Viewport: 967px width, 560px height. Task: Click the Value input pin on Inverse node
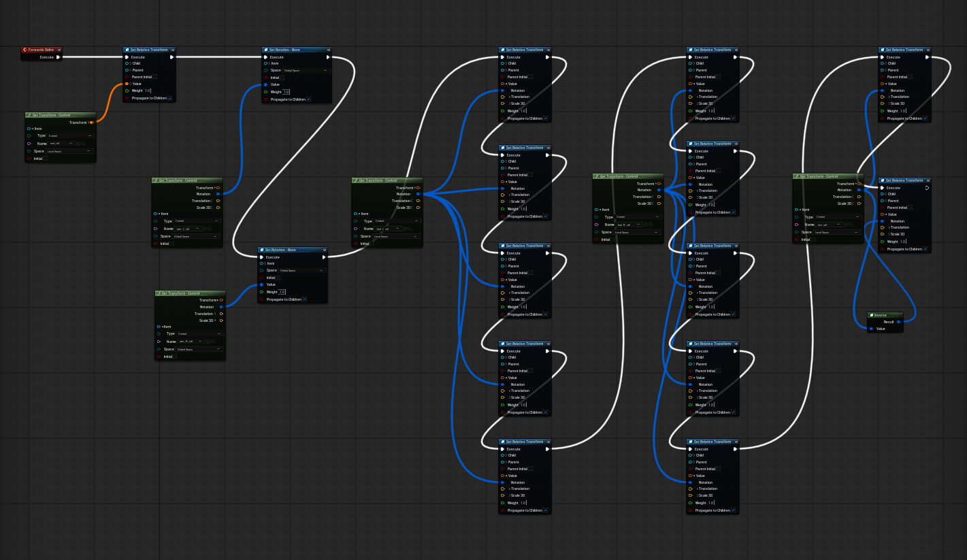tap(871, 329)
